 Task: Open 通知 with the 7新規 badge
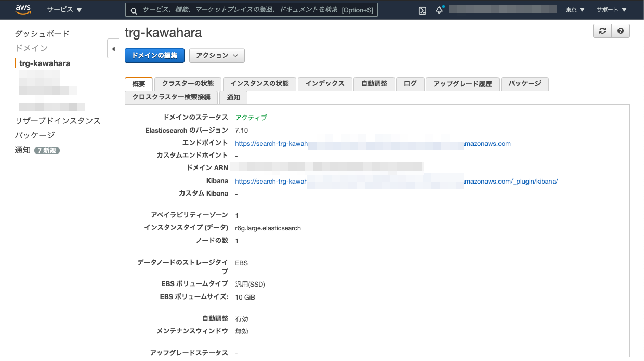click(22, 149)
